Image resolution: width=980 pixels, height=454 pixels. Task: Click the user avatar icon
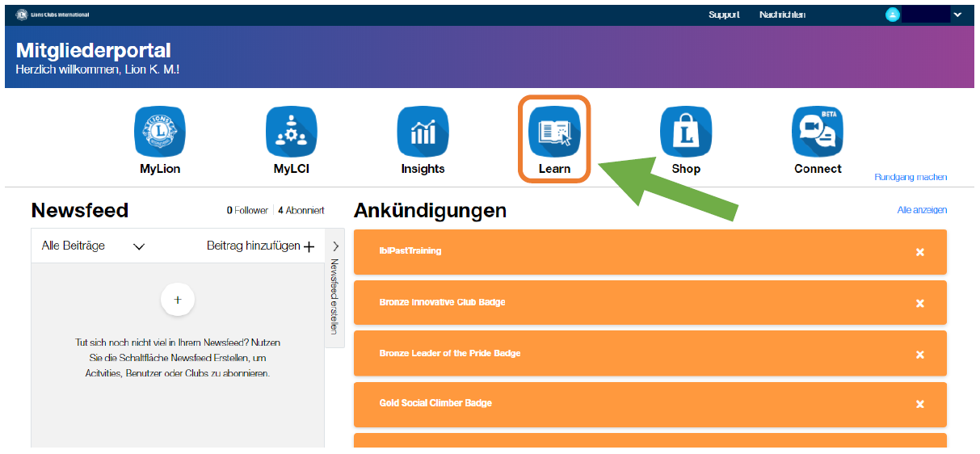(893, 15)
